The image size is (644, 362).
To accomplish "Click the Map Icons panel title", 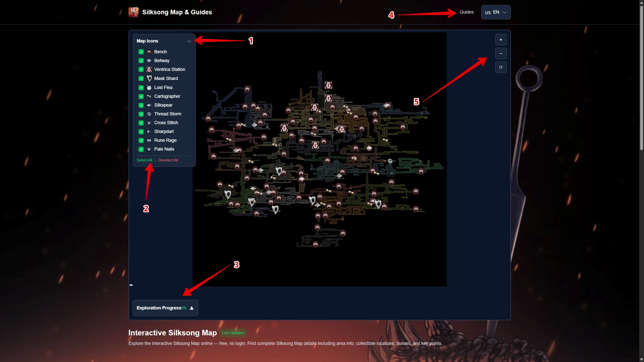I will pos(147,41).
